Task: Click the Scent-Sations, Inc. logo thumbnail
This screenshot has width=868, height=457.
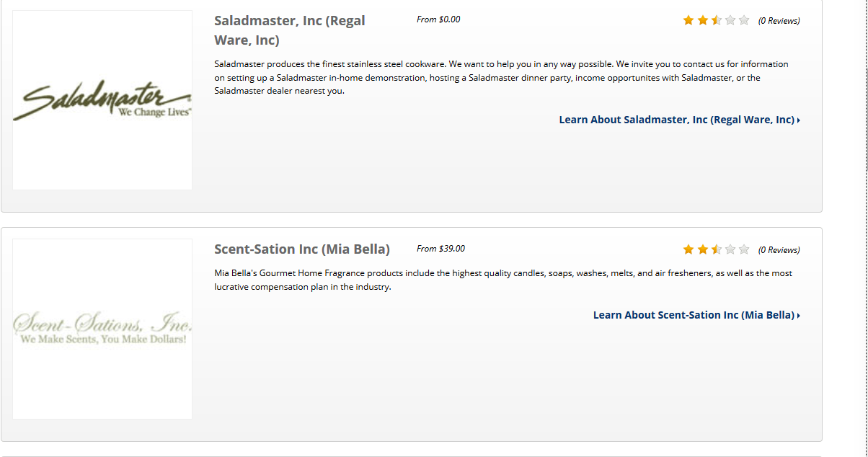Action: pyautogui.click(x=102, y=329)
